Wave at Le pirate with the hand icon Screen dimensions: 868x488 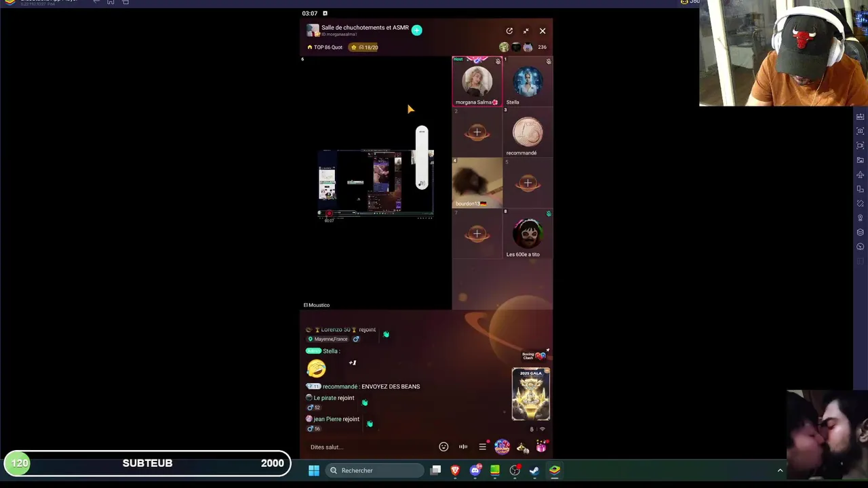tap(365, 403)
